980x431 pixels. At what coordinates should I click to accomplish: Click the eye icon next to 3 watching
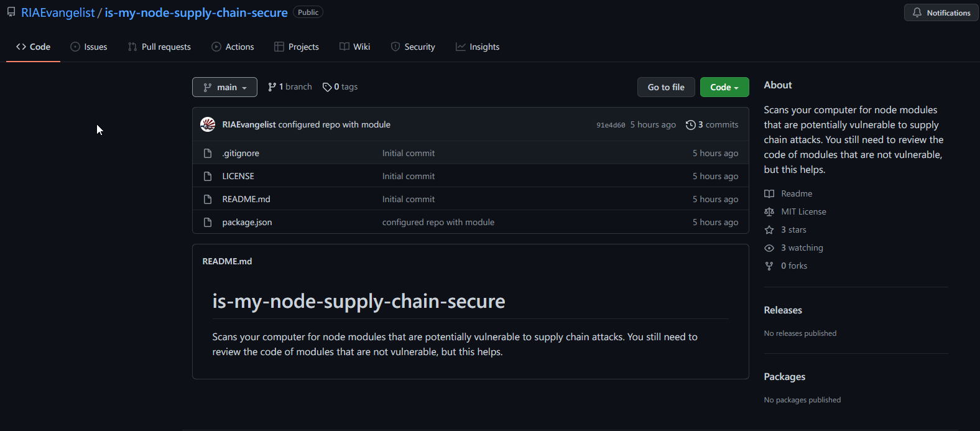[769, 248]
